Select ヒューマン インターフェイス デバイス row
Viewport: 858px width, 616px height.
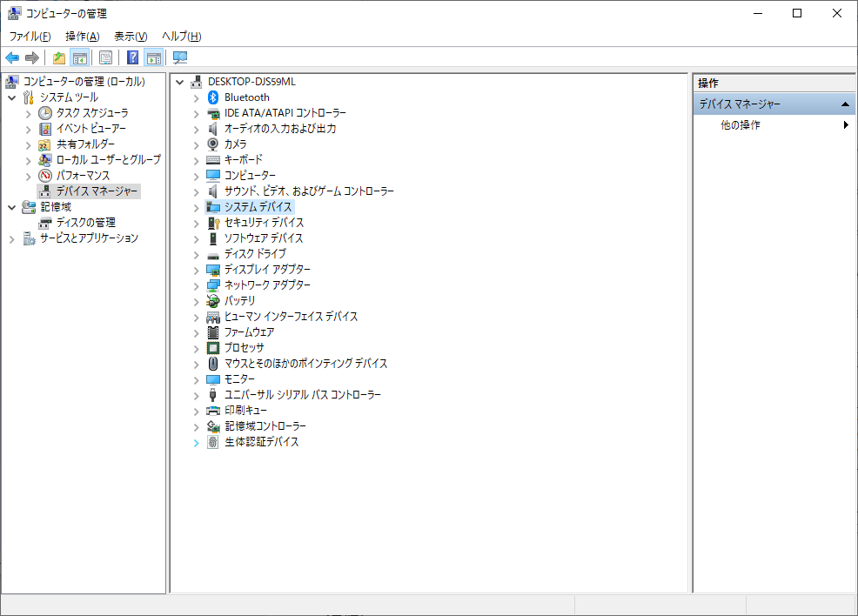tap(291, 317)
